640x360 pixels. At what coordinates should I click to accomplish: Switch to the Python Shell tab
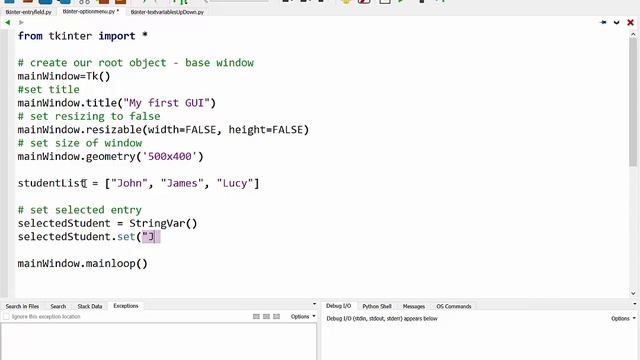(x=377, y=306)
